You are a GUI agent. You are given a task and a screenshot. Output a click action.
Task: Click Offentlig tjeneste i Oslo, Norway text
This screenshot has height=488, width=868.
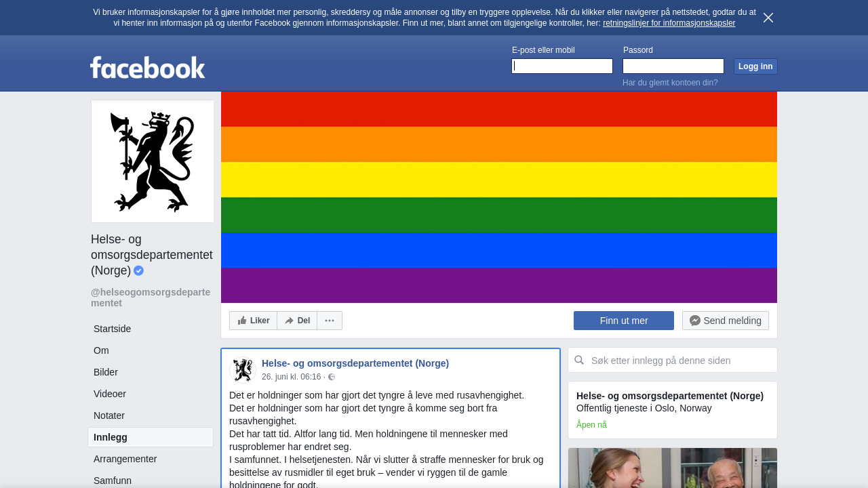tap(644, 408)
